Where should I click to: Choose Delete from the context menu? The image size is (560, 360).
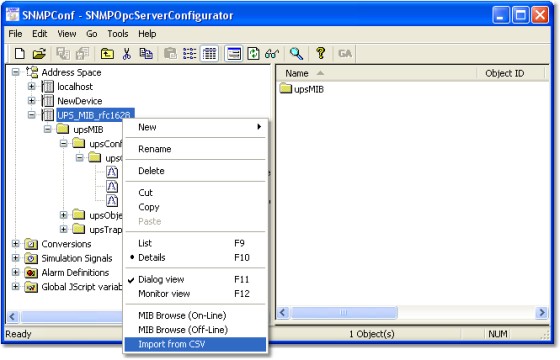tap(195, 171)
